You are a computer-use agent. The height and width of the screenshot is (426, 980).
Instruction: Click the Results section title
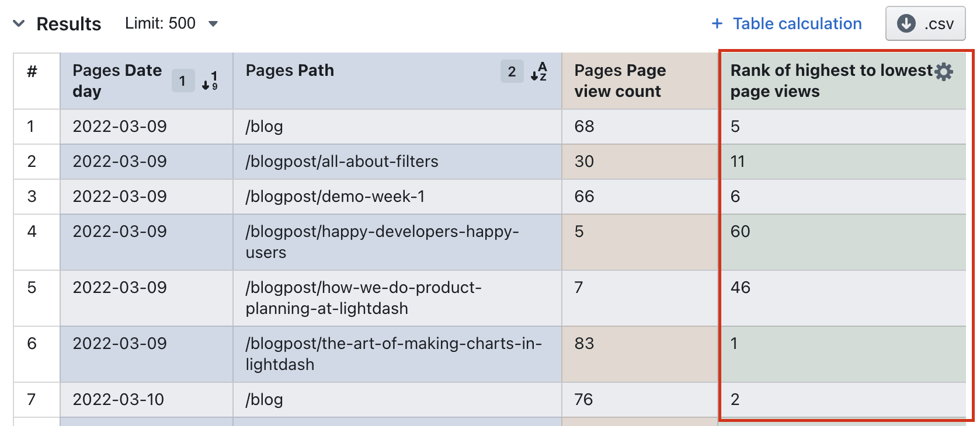point(69,24)
